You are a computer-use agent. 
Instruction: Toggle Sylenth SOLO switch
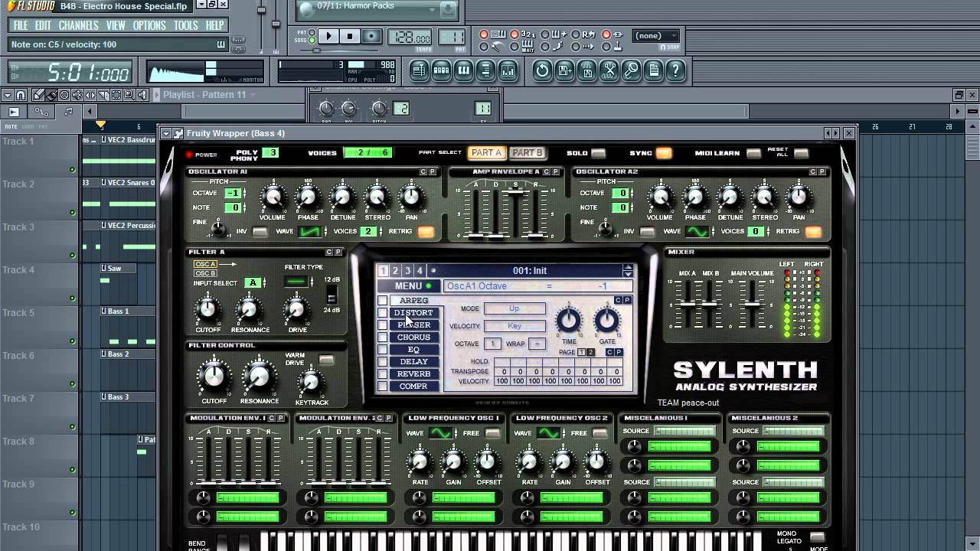click(598, 153)
